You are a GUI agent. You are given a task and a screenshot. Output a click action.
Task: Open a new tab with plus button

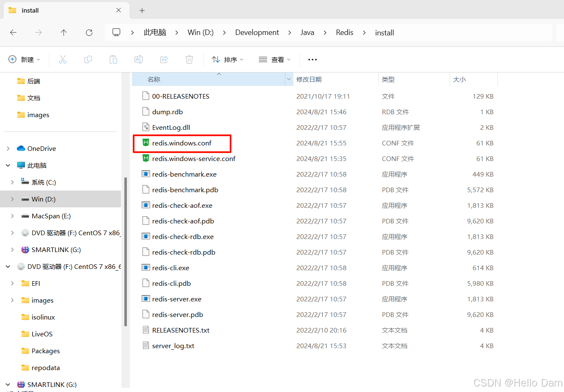pos(142,11)
